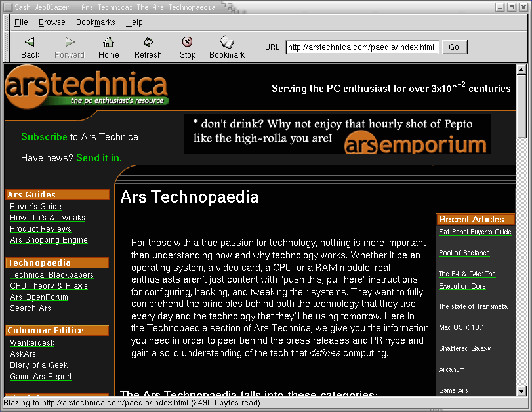The height and width of the screenshot is (412, 532).
Task: Open the Browse menu
Action: pyautogui.click(x=52, y=22)
